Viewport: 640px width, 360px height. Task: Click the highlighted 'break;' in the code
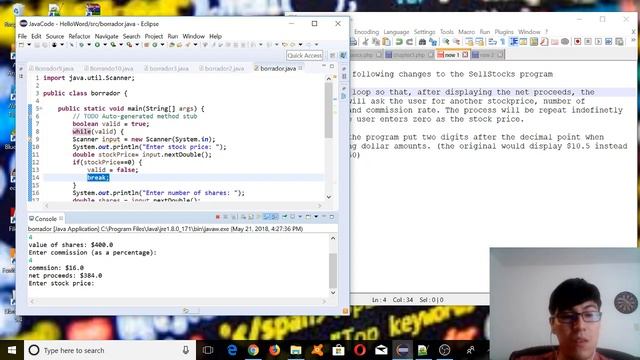(98, 178)
